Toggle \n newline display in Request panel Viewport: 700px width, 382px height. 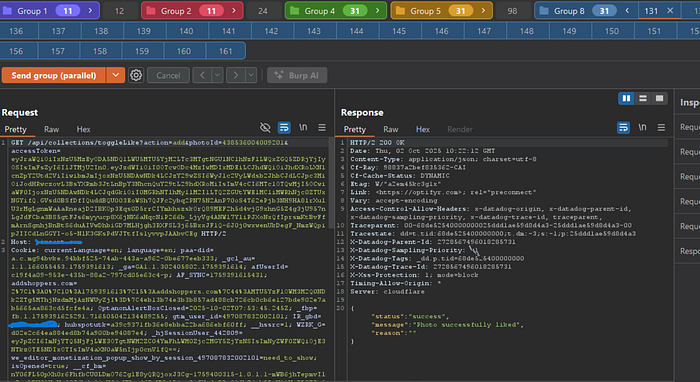(x=303, y=128)
